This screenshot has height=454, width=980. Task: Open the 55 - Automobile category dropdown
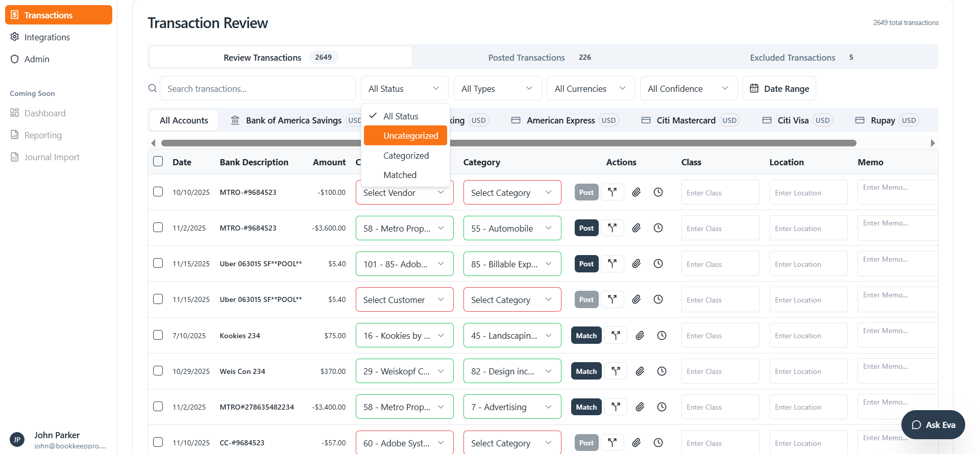click(511, 229)
